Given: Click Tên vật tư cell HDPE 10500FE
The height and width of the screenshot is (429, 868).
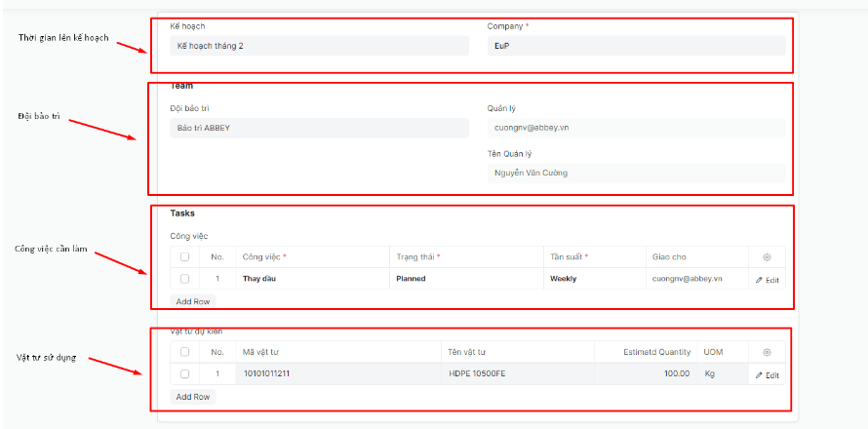Looking at the screenshot, I should tap(517, 373).
